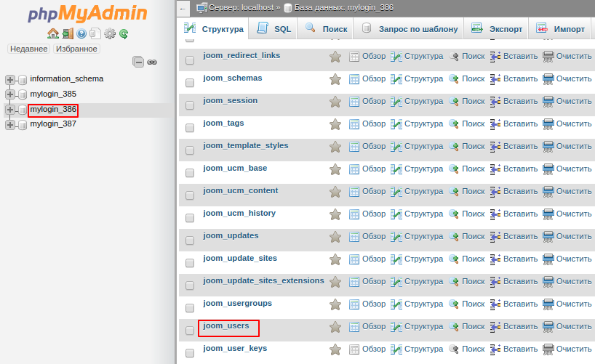Image resolution: width=595 pixels, height=364 pixels.
Task: Click the green reload navigation icon
Action: point(124,34)
